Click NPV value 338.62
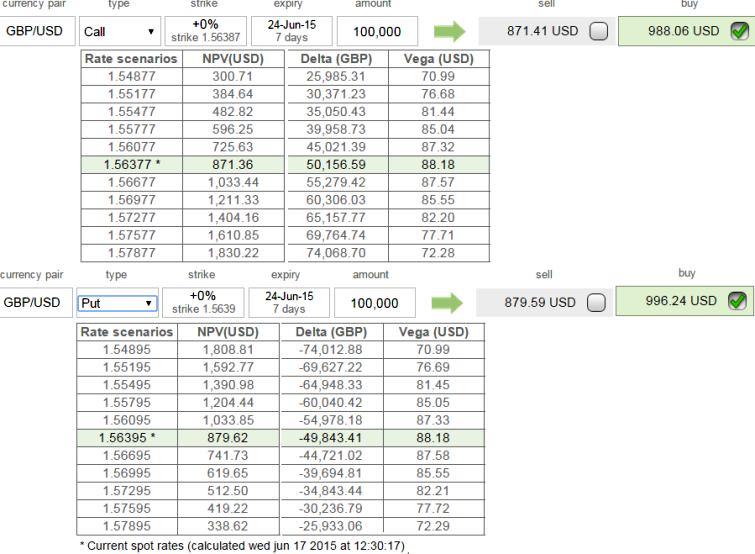This screenshot has height=554, width=755. coord(228,526)
